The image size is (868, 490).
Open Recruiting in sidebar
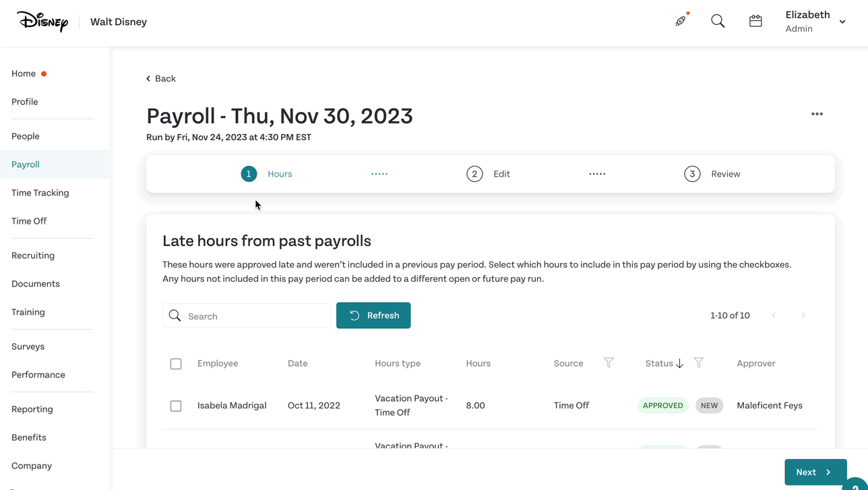pyautogui.click(x=33, y=255)
